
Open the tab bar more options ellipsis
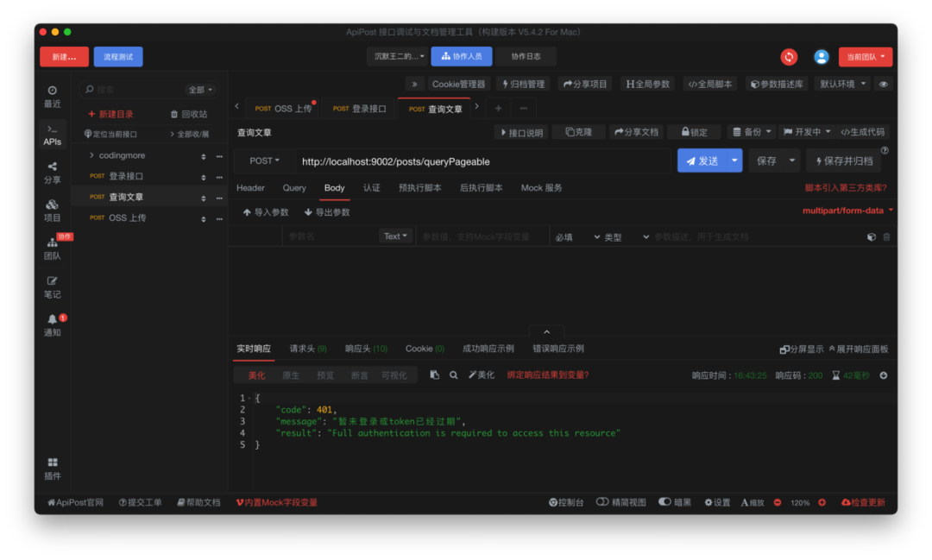(x=523, y=108)
